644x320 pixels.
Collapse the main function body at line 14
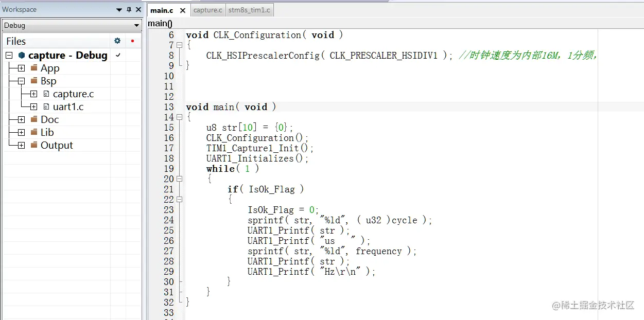pyautogui.click(x=179, y=117)
